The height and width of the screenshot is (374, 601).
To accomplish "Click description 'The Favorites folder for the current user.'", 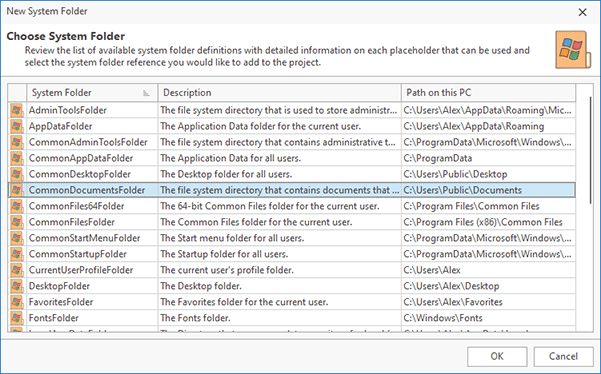I will (245, 302).
